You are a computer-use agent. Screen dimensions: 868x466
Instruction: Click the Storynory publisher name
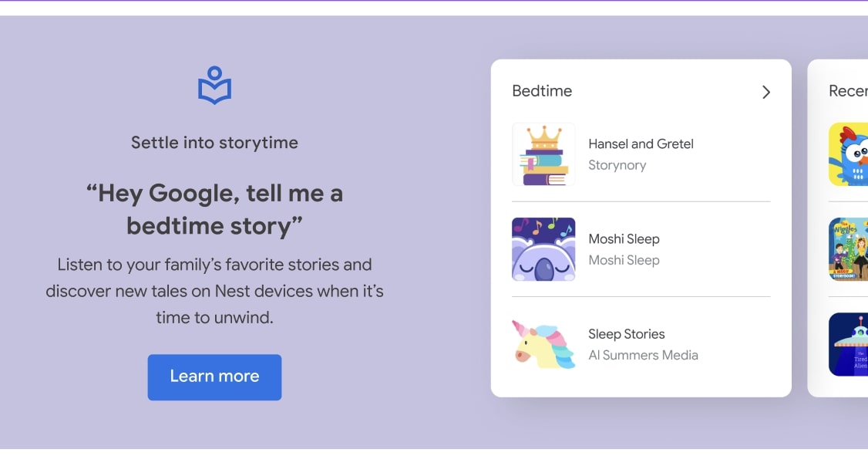point(617,165)
